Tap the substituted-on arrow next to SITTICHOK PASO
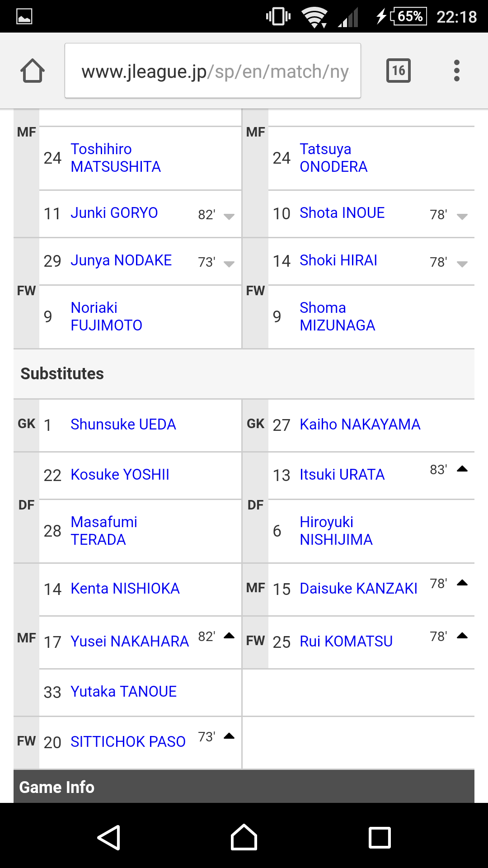The height and width of the screenshot is (868, 488). (229, 736)
